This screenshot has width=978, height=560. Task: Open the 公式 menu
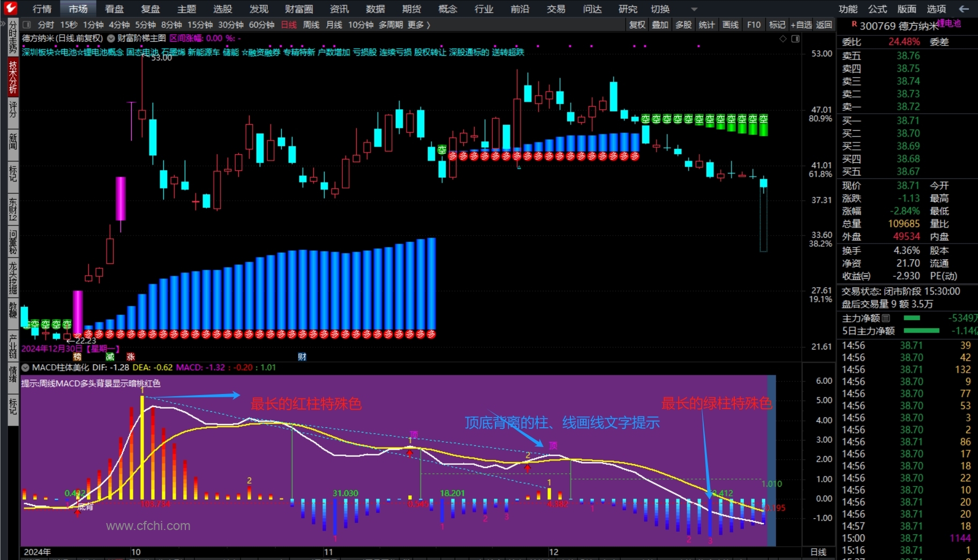pos(877,9)
